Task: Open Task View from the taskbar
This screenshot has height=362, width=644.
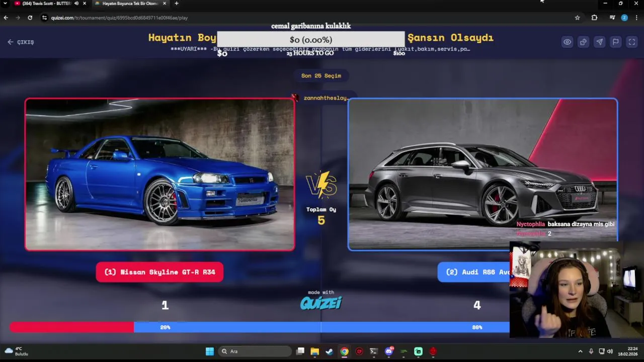Action: tap(300, 351)
